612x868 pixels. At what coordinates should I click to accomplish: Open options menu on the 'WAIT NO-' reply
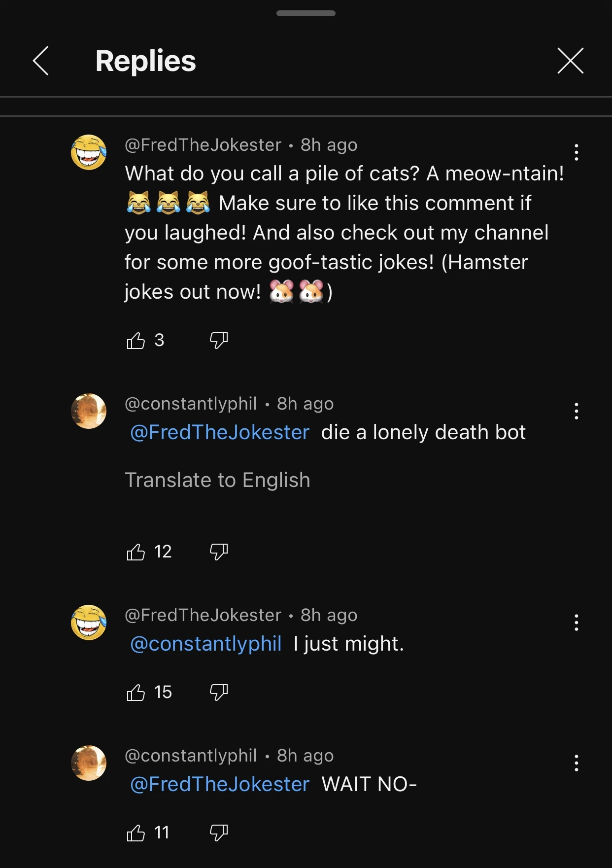tap(576, 763)
